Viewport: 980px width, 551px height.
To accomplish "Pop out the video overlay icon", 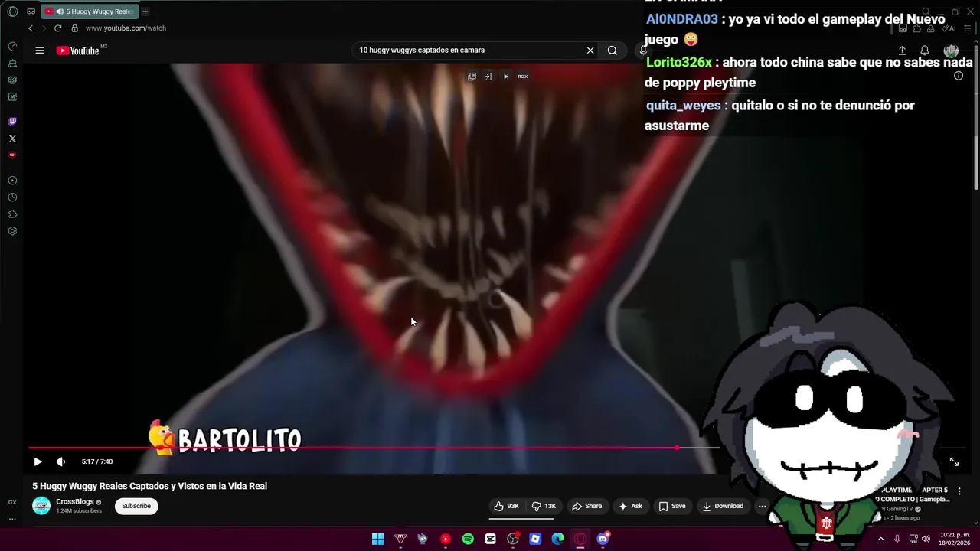I will [x=472, y=77].
